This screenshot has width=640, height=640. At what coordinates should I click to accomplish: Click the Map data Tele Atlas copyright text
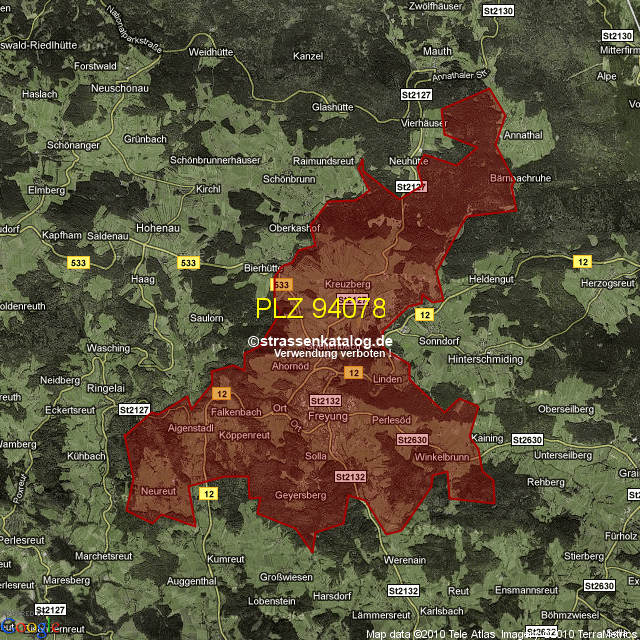(x=432, y=634)
